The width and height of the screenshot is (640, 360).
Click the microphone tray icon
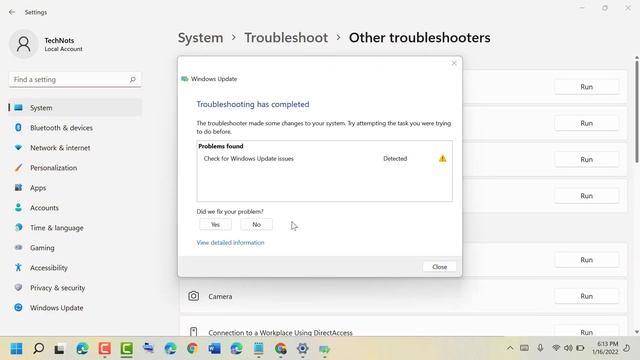coord(540,348)
